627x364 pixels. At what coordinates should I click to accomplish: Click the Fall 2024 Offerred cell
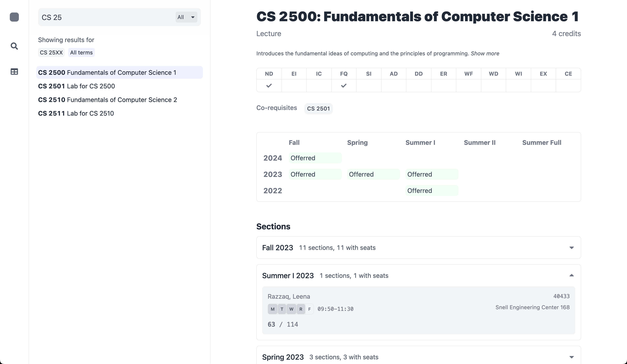[x=315, y=158]
